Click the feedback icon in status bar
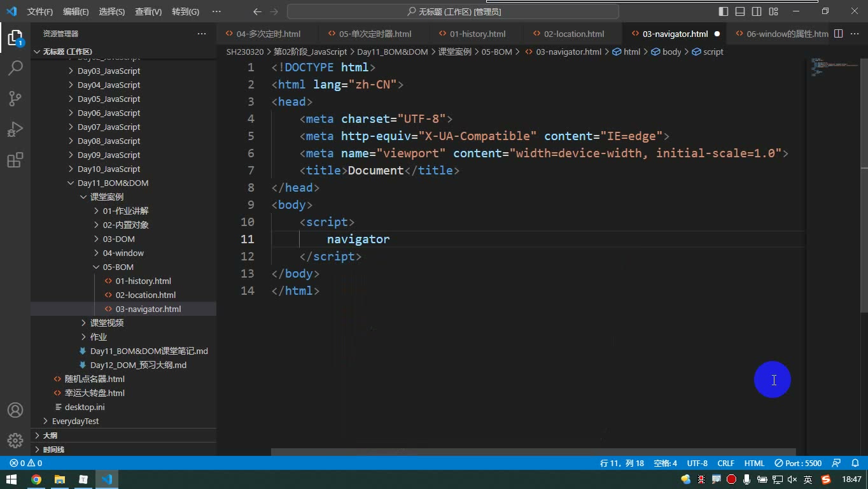This screenshot has height=489, width=868. click(837, 463)
